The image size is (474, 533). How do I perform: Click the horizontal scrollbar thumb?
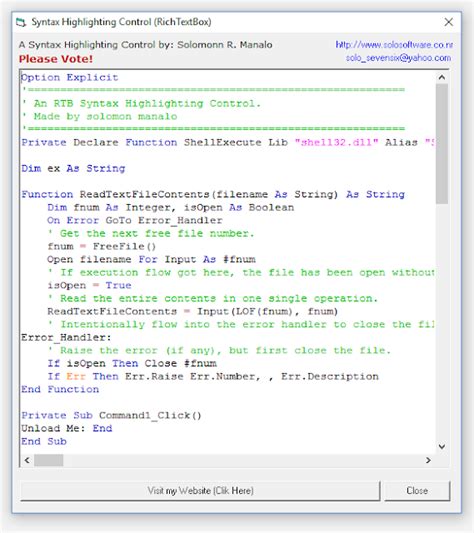[x=49, y=460]
